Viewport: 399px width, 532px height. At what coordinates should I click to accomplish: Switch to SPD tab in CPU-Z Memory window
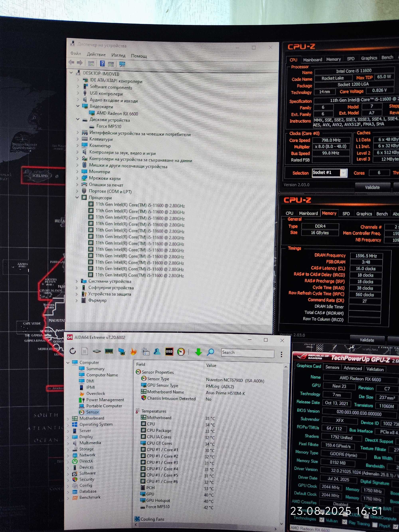(346, 214)
